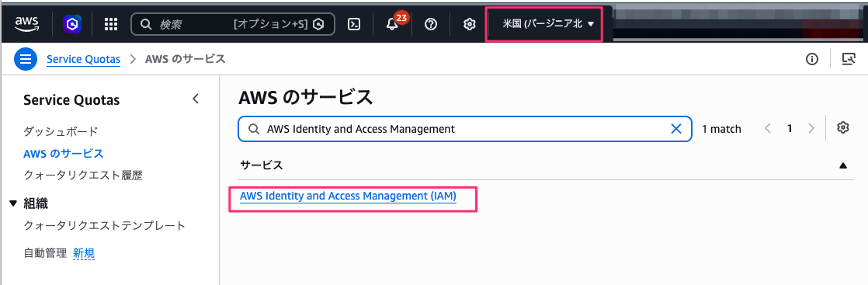
Task: Select AWS のサービス in sidebar
Action: pyautogui.click(x=63, y=153)
